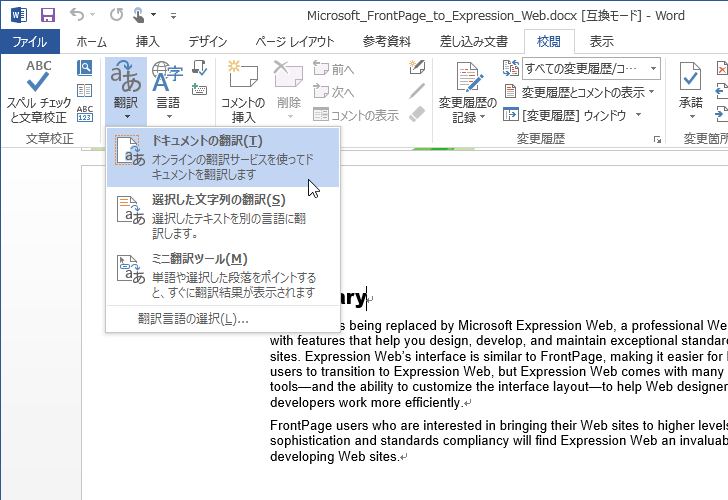The height and width of the screenshot is (500, 728).
Task: Open すべての変更履歴/コメント display combo box
Action: pyautogui.click(x=591, y=69)
